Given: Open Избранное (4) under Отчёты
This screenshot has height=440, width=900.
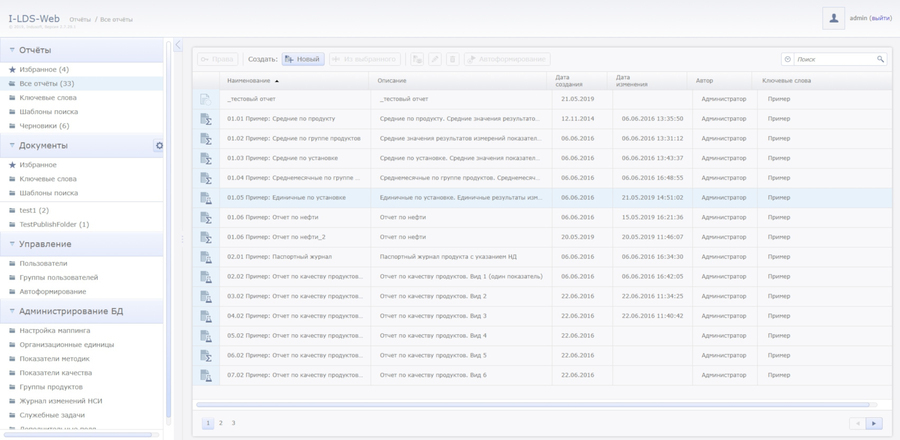Looking at the screenshot, I should coord(44,69).
